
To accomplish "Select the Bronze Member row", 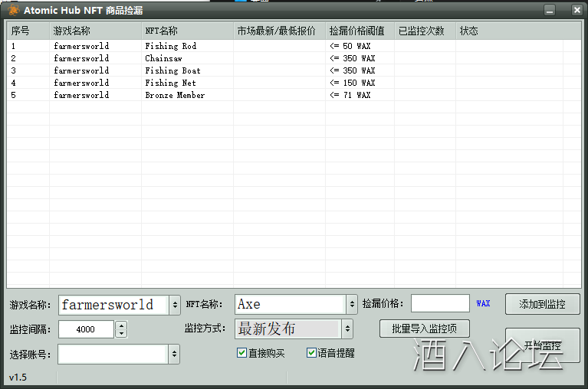I will [x=294, y=95].
